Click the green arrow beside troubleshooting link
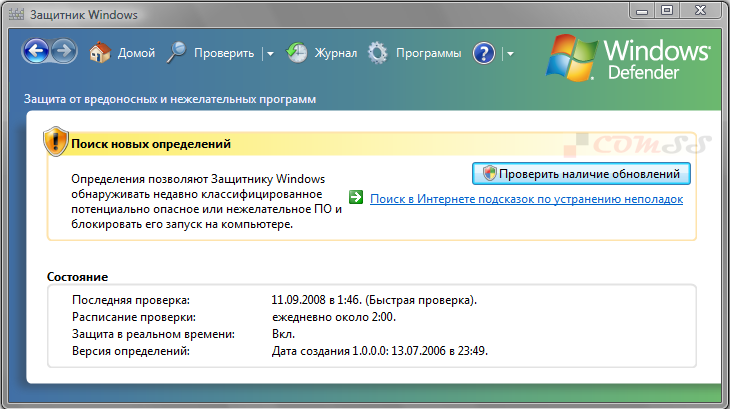The width and height of the screenshot is (730, 409). coord(356,197)
